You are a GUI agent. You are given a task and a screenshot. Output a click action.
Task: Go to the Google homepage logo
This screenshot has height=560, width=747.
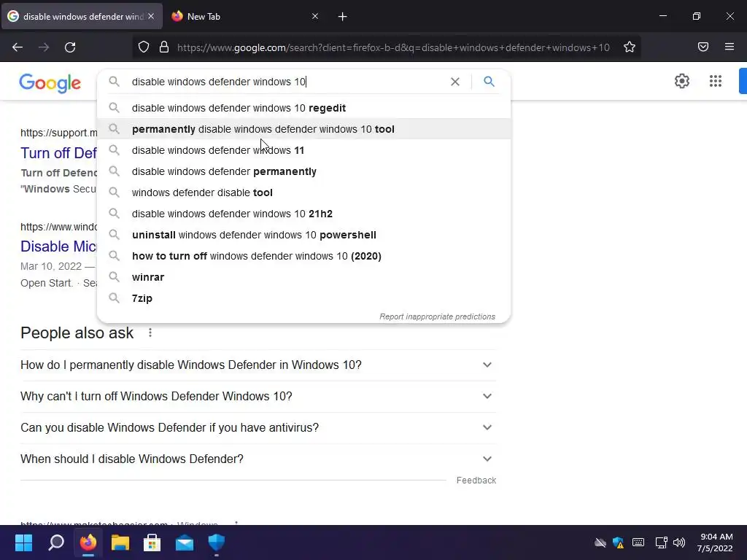pos(50,83)
